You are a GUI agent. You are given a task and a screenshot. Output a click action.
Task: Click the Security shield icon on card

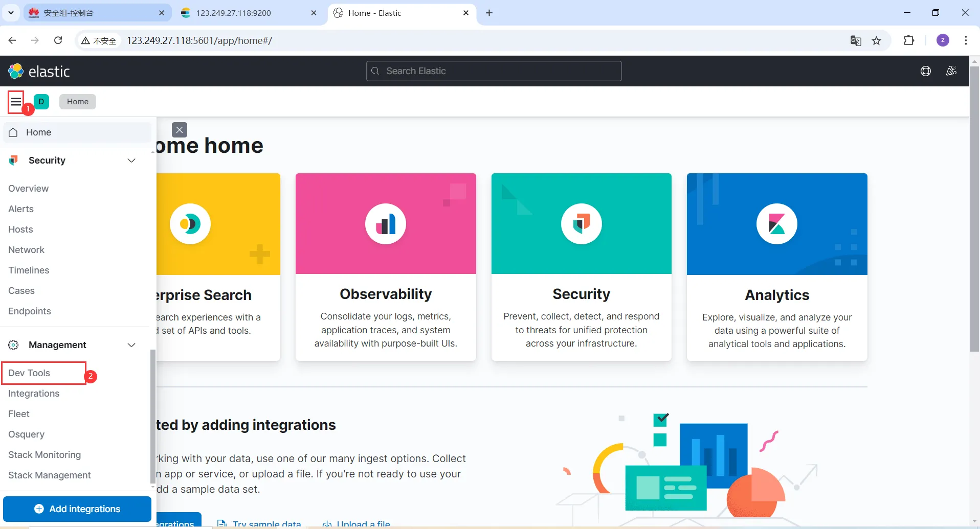tap(582, 224)
